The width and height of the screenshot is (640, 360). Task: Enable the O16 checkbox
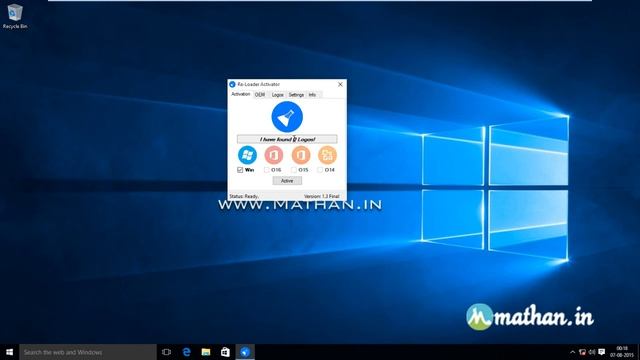267,170
